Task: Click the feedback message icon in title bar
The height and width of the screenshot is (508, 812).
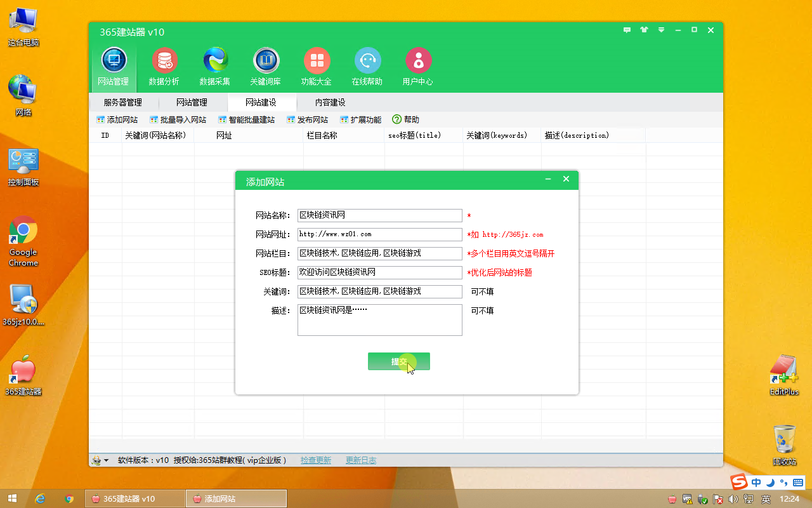Action: coord(627,30)
